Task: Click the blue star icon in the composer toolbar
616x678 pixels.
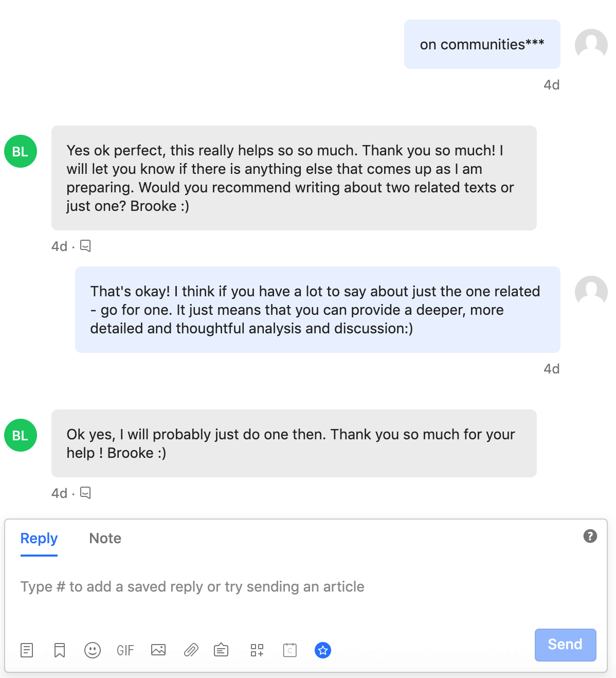Action: click(323, 650)
